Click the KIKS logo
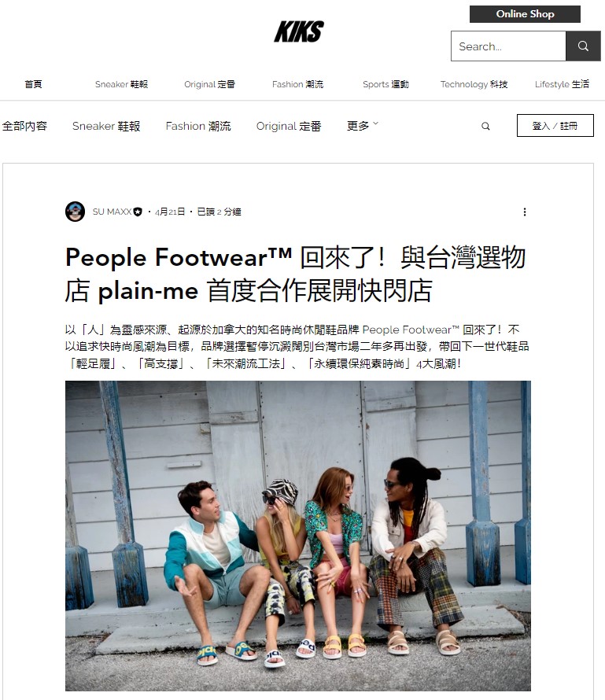 click(x=299, y=31)
